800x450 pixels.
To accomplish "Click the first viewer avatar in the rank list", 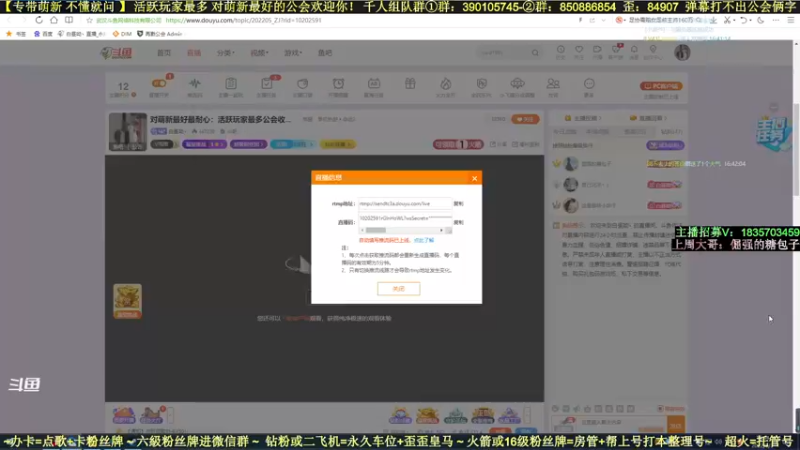I will click(x=570, y=164).
